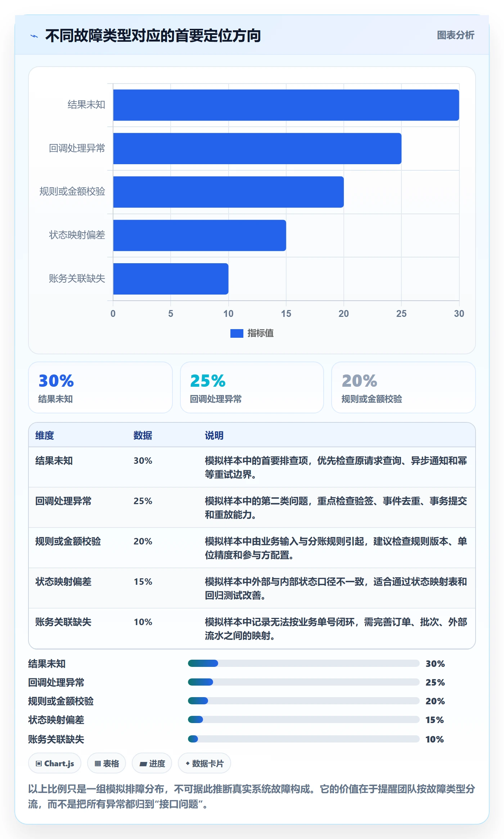504x839 pixels.
Task: Select the 状态映射偏差 table row cell
Action: [x=63, y=582]
